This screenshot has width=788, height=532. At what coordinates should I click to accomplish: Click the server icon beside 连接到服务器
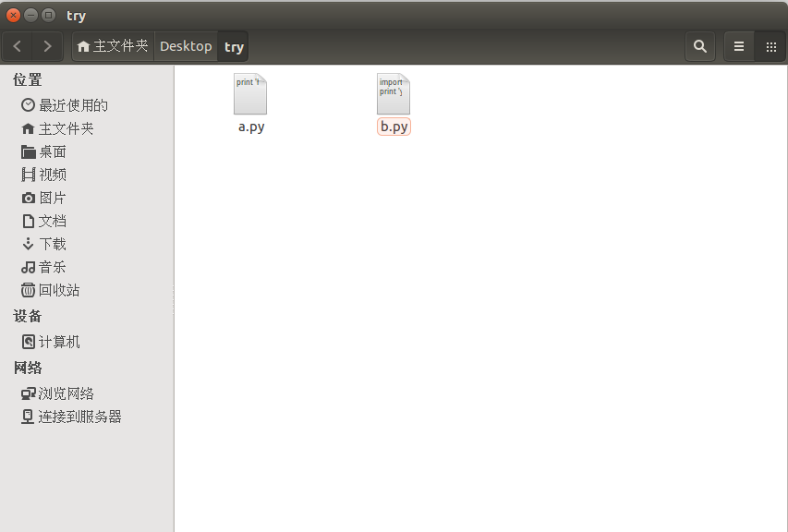tap(28, 417)
